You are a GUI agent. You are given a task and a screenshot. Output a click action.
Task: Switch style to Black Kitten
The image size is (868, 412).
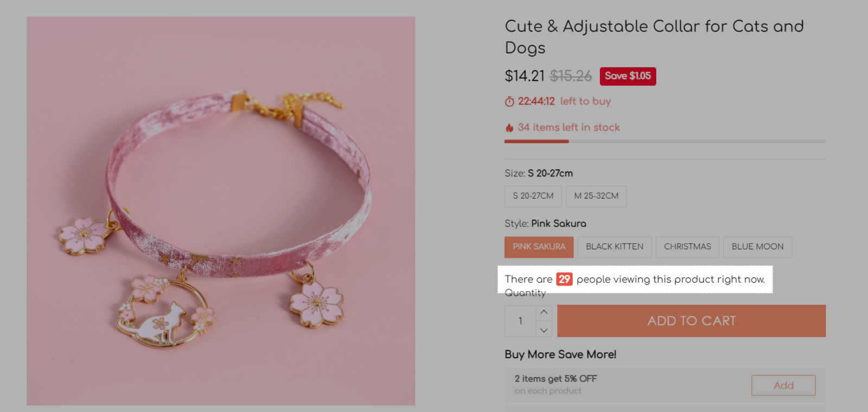click(x=614, y=247)
